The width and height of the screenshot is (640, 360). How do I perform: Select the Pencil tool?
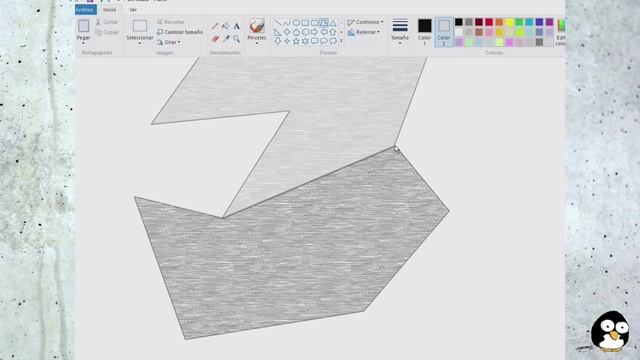[215, 27]
